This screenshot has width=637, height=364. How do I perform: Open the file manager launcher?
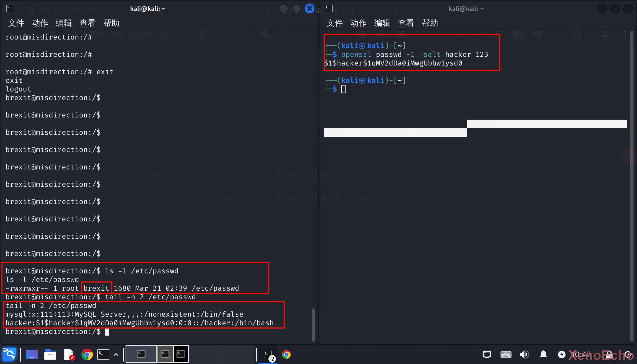pyautogui.click(x=50, y=354)
